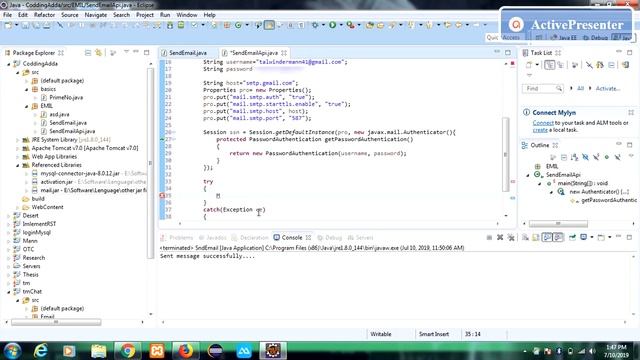This screenshot has height=360, width=640.
Task: Toggle Show Console on standard output
Action: click(547, 238)
